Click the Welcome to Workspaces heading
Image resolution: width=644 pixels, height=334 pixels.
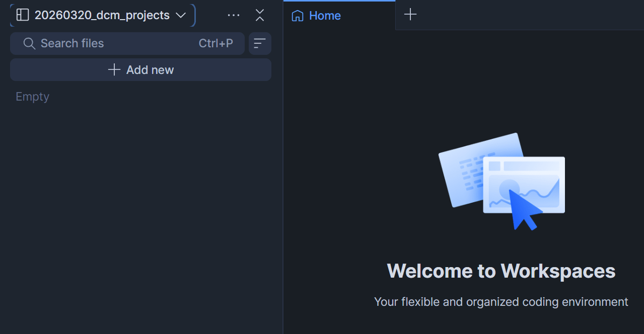501,271
